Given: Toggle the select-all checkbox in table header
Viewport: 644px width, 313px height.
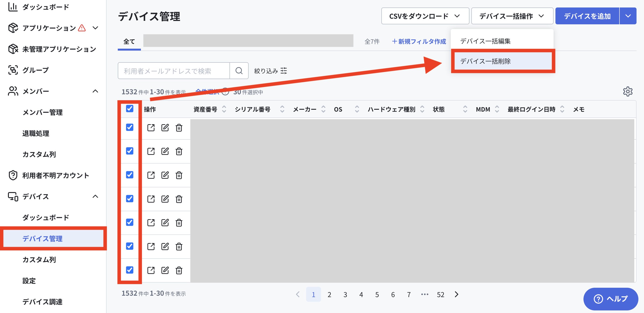Looking at the screenshot, I should coord(129,109).
